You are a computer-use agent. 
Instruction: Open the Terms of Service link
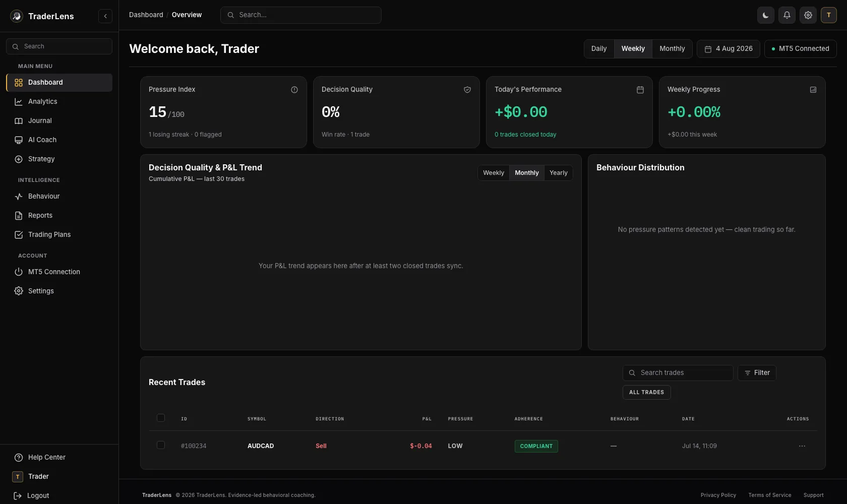(770, 495)
